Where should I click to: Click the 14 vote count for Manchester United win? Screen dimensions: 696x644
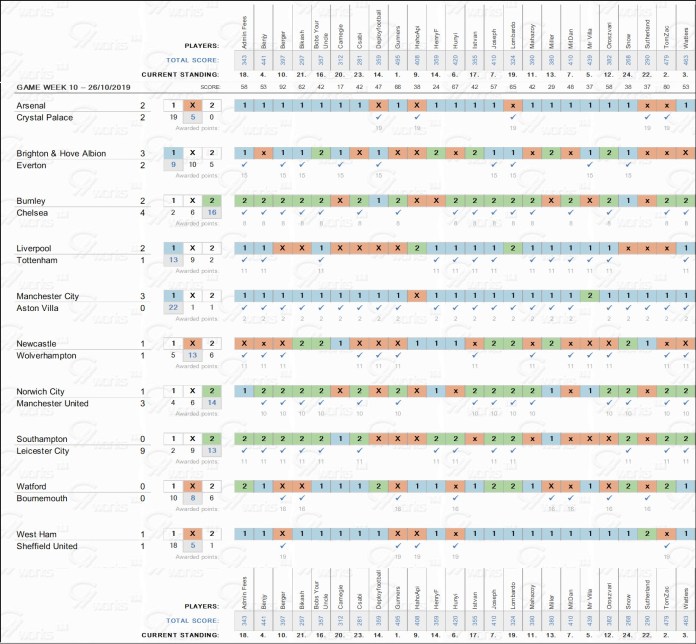pyautogui.click(x=211, y=403)
